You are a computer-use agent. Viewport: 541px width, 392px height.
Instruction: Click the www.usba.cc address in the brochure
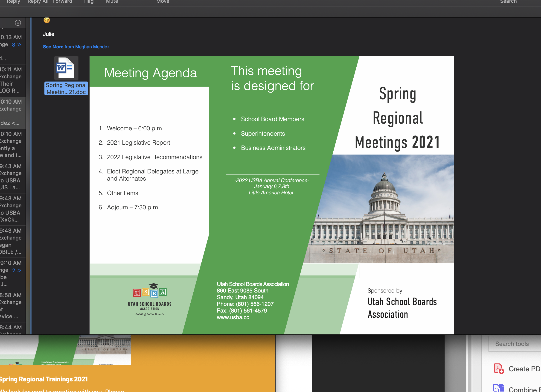233,317
